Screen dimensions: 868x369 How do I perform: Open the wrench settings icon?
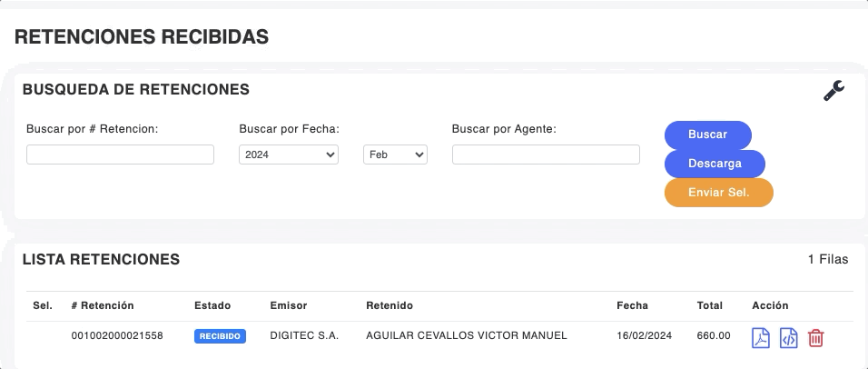(833, 91)
